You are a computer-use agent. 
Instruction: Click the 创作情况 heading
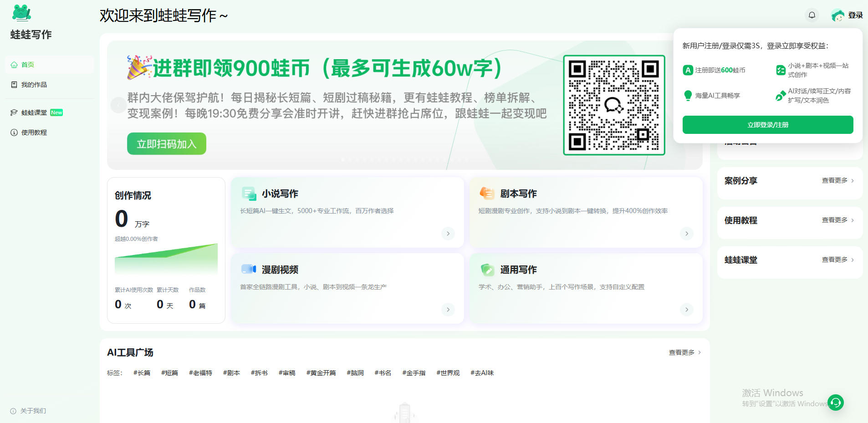pyautogui.click(x=133, y=195)
